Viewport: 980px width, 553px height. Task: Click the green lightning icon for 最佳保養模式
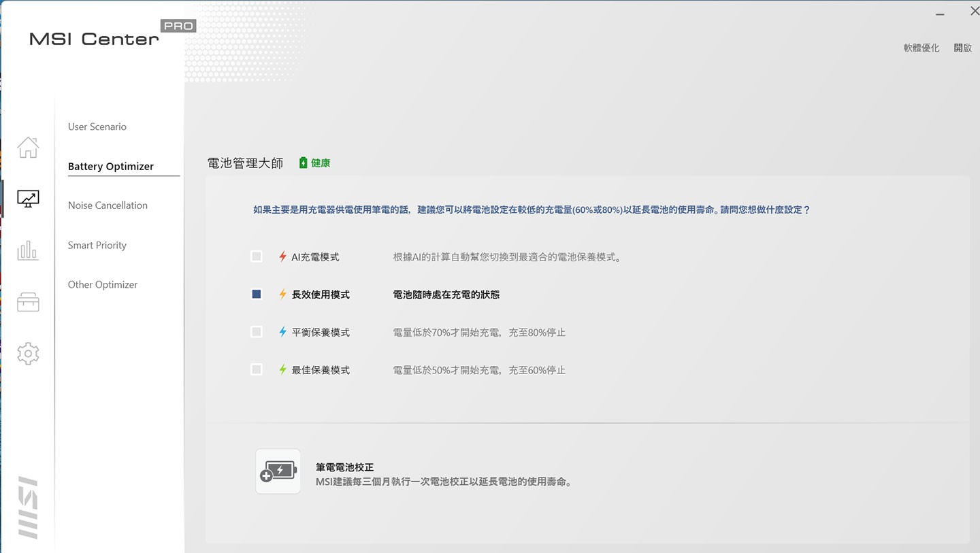point(283,370)
